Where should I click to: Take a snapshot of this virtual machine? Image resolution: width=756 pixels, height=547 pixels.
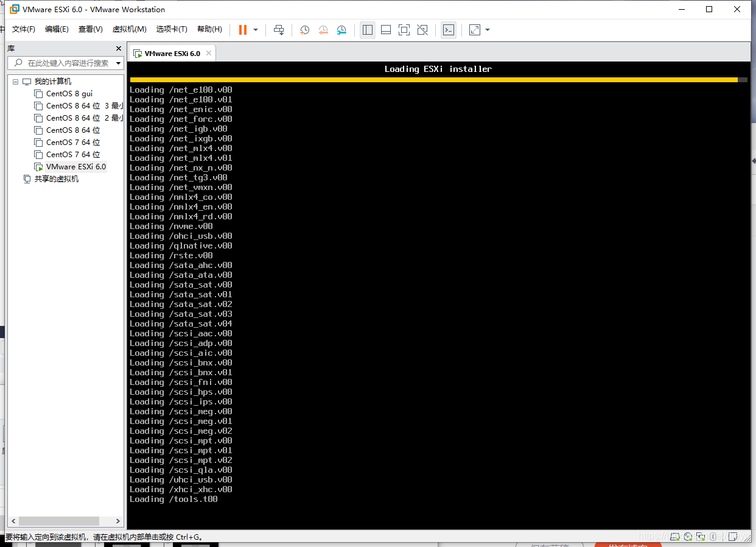[x=305, y=30]
